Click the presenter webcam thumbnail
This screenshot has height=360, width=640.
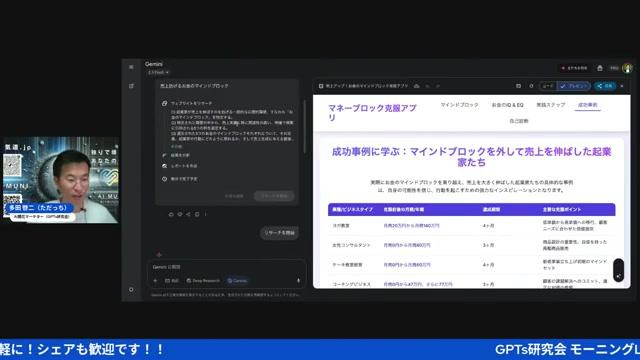point(60,180)
